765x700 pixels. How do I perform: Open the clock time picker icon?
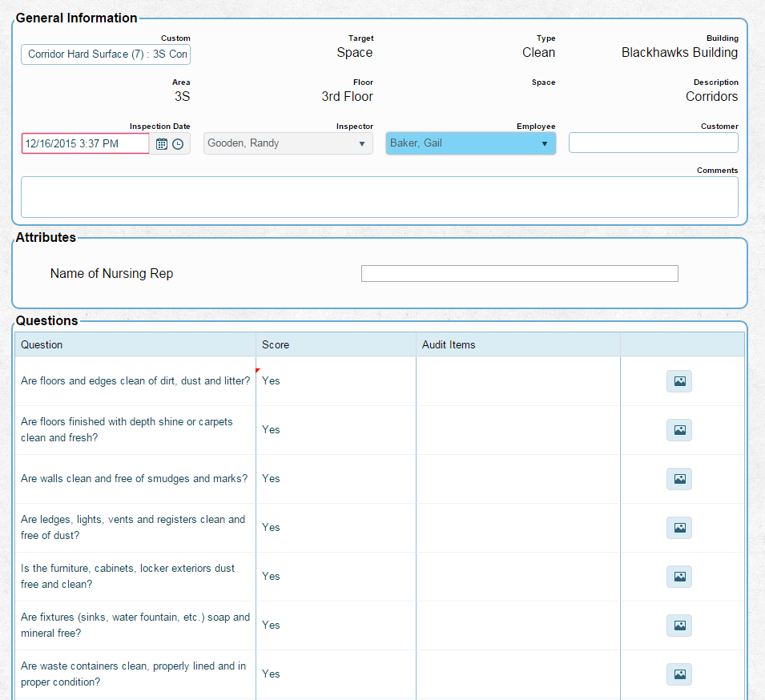pyautogui.click(x=178, y=144)
